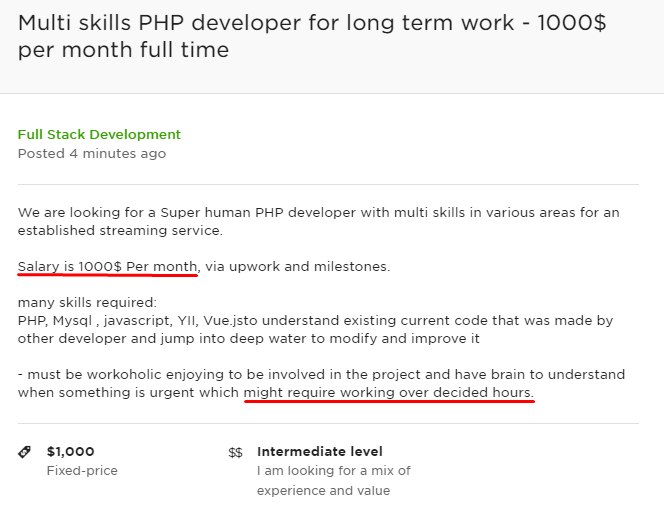The width and height of the screenshot is (664, 518).
Task: Click the price tag icon beside $1,000
Action: coord(25,452)
